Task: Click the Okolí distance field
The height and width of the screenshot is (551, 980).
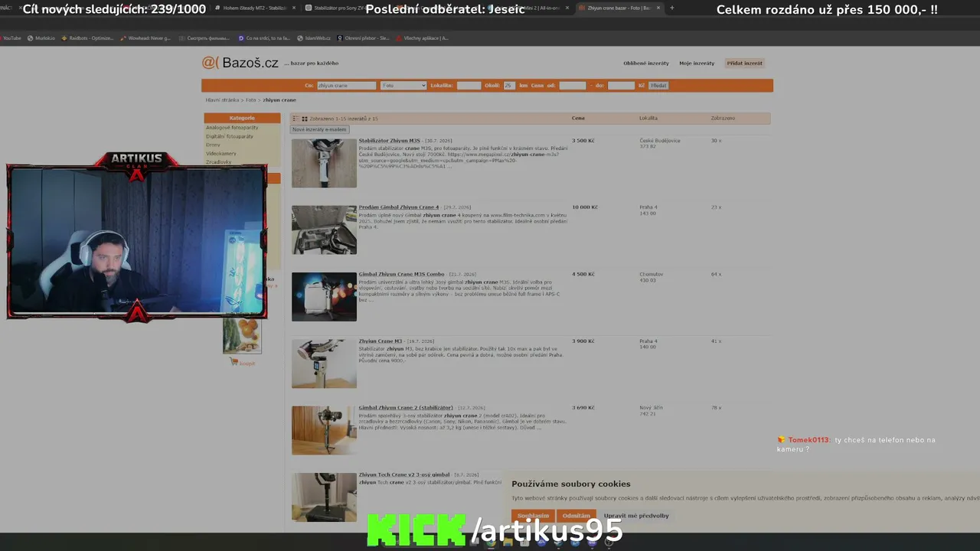Action: [509, 86]
